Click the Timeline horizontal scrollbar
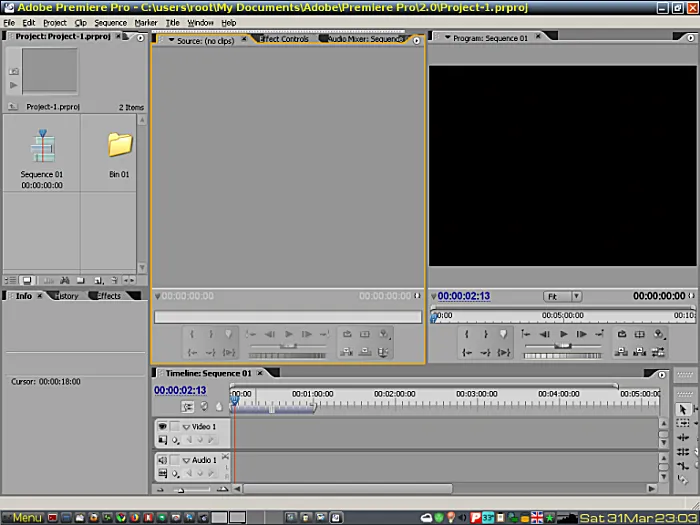The image size is (700, 525). 348,489
